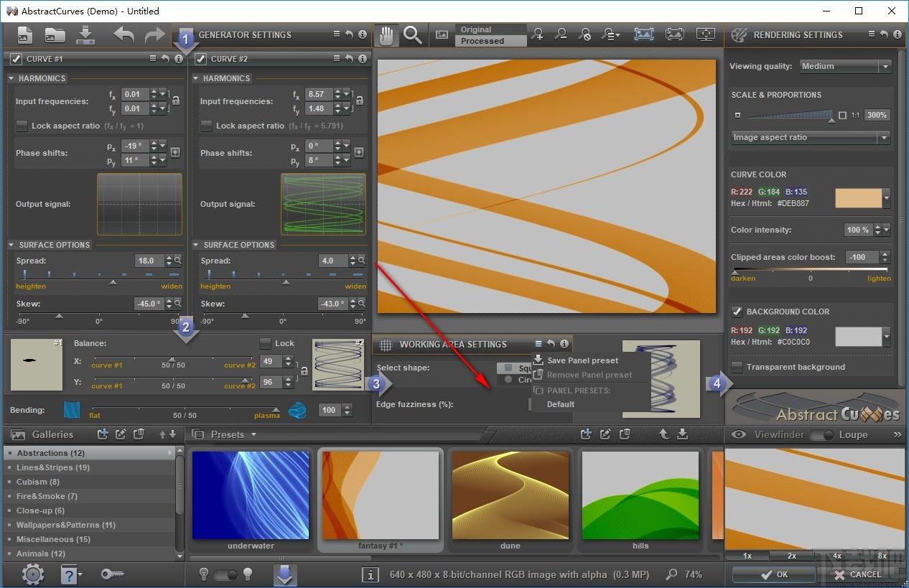Switch view to Original
909x588 pixels.
(x=490, y=29)
